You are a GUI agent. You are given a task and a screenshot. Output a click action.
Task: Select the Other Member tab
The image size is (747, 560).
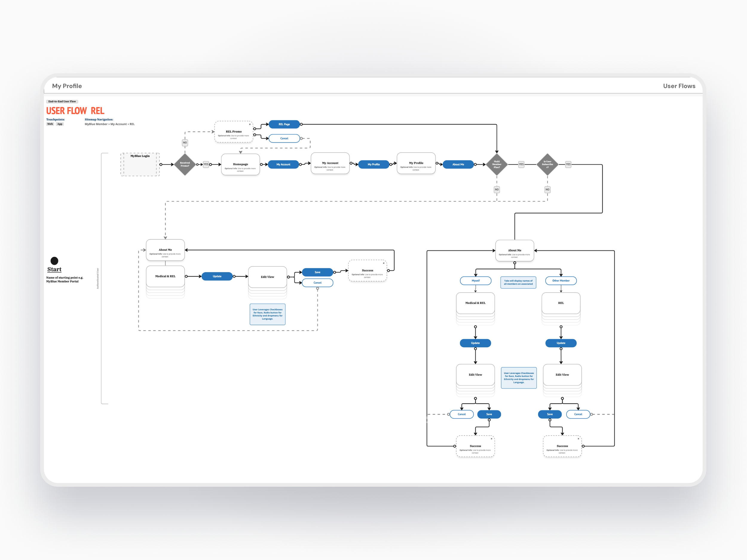(561, 280)
